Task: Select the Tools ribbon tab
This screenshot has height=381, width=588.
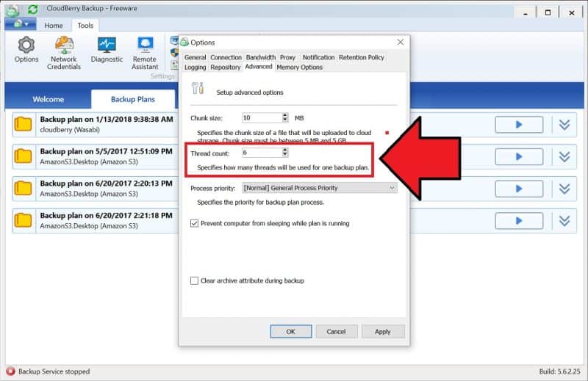Action: [85, 26]
